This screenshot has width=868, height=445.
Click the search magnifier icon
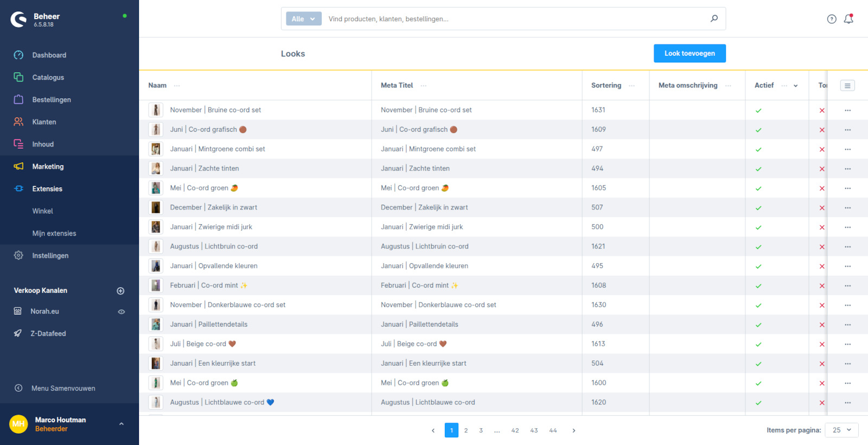[714, 18]
